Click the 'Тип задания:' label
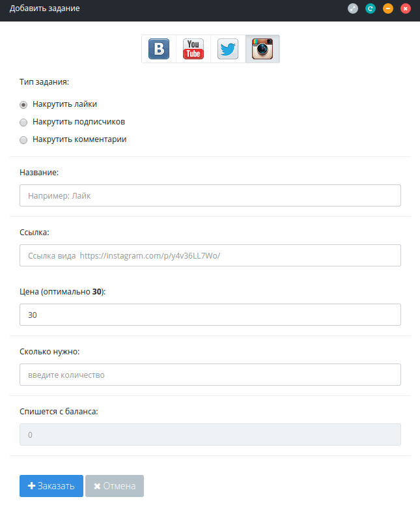 pos(44,82)
